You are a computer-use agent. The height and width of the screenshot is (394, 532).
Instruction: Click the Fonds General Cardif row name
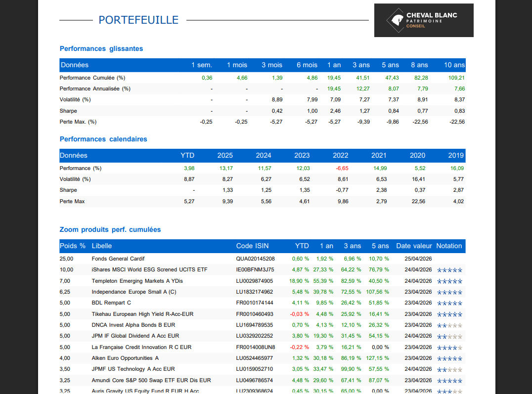(x=118, y=259)
